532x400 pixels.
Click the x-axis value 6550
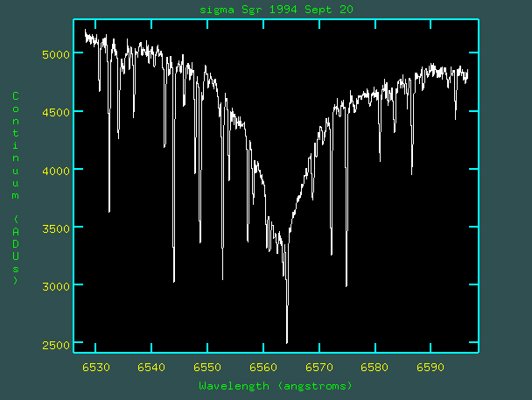click(x=207, y=367)
